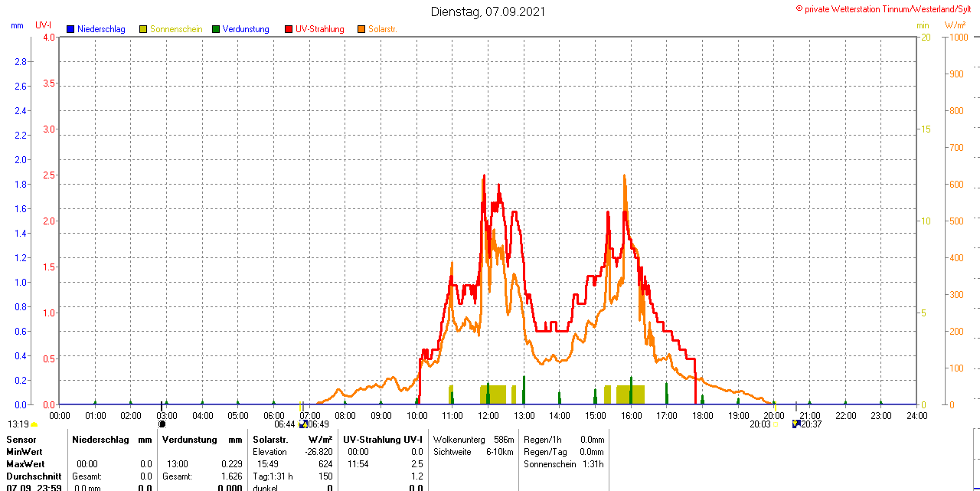
Task: Click the Niederschlag legend label
Action: point(101,29)
